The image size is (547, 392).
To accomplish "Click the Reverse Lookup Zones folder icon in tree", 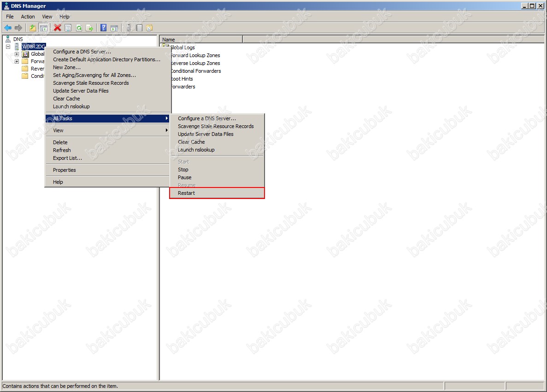I will [x=25, y=69].
